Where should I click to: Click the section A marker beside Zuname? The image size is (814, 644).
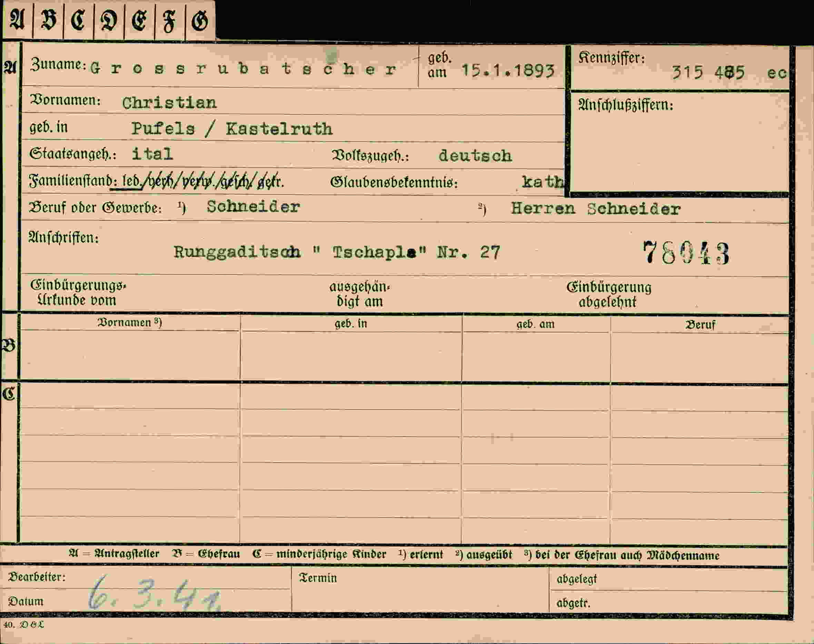click(x=10, y=68)
